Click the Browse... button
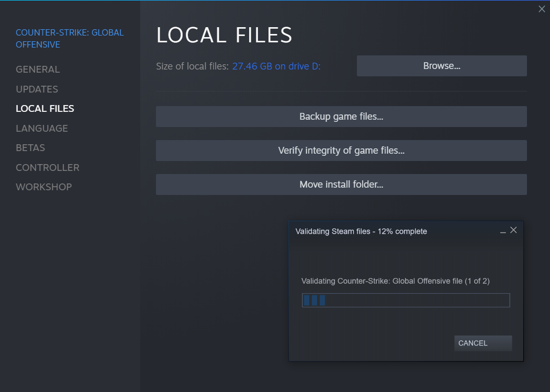 442,66
